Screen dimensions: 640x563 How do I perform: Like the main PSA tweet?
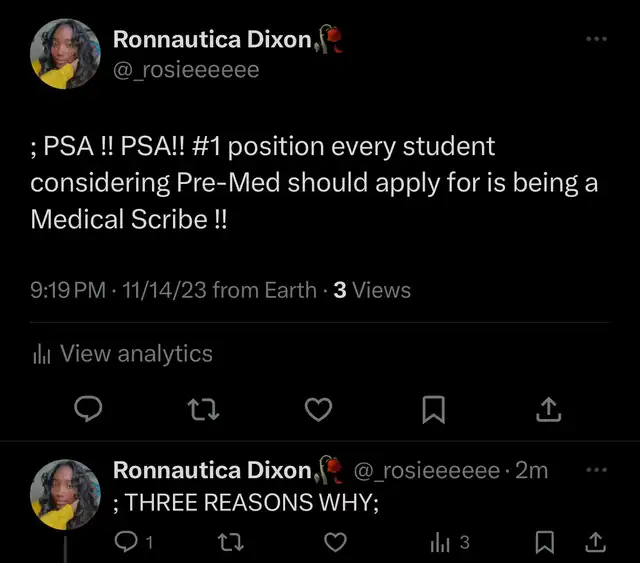(x=318, y=409)
